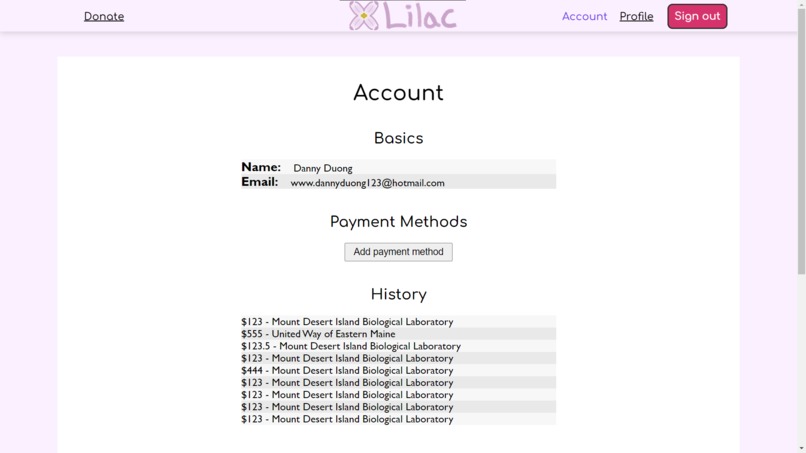Click the History section heading
The width and height of the screenshot is (806, 453).
coord(398,295)
